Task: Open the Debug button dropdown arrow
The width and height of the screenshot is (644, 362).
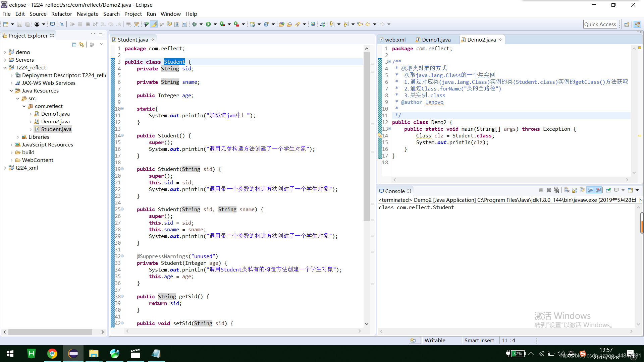Action: tap(201, 24)
